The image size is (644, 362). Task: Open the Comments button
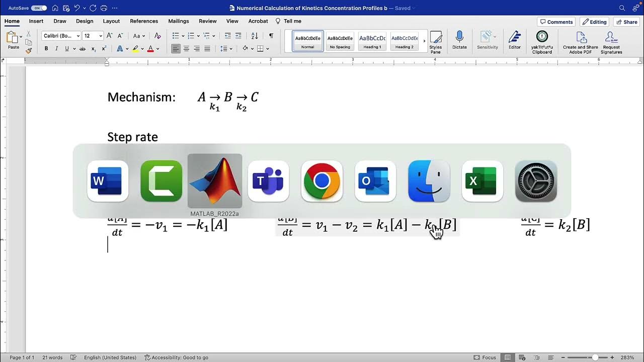pyautogui.click(x=556, y=22)
